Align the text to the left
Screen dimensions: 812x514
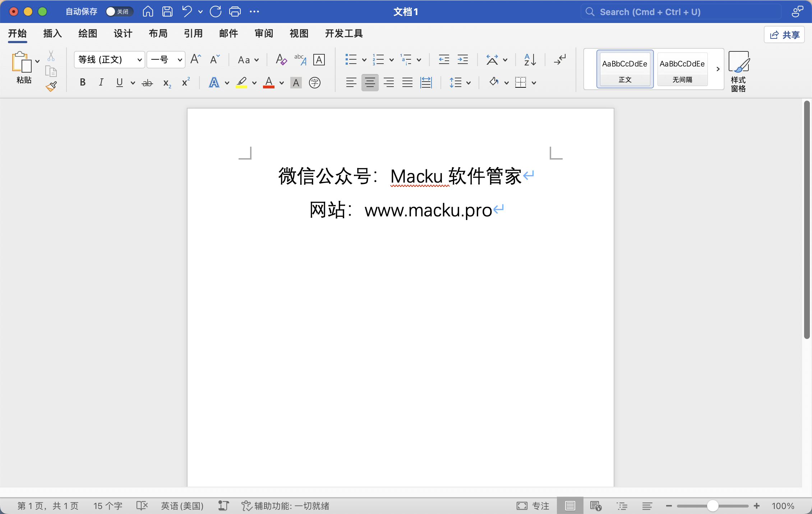351,83
